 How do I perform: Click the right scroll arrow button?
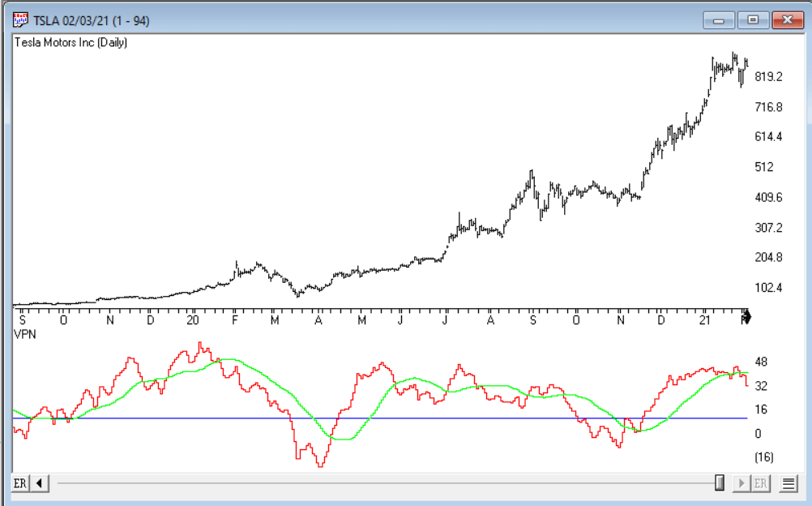pyautogui.click(x=741, y=484)
